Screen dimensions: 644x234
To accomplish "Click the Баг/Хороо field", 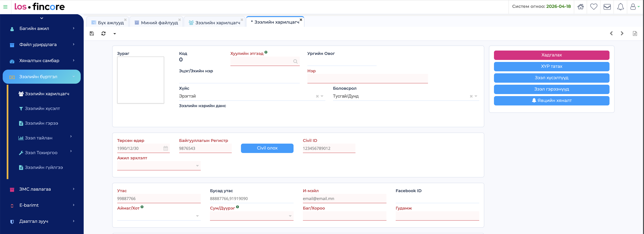I will coord(344,216).
